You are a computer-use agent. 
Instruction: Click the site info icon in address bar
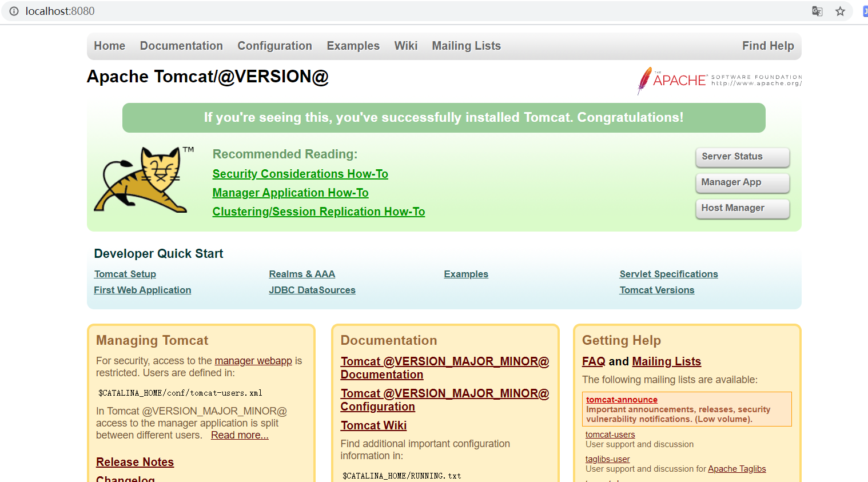pyautogui.click(x=14, y=11)
